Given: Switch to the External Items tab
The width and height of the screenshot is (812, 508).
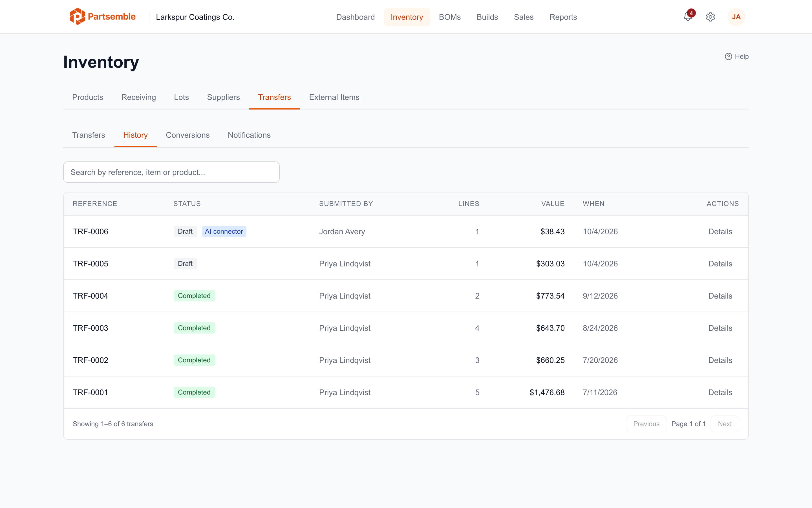Looking at the screenshot, I should pyautogui.click(x=334, y=97).
